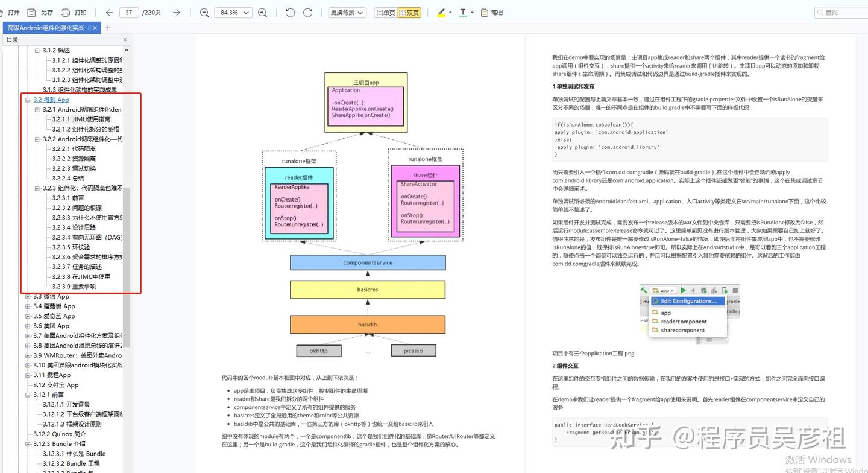This screenshot has width=868, height=473.
Task: Open the zoom percentage dropdown
Action: [233, 11]
